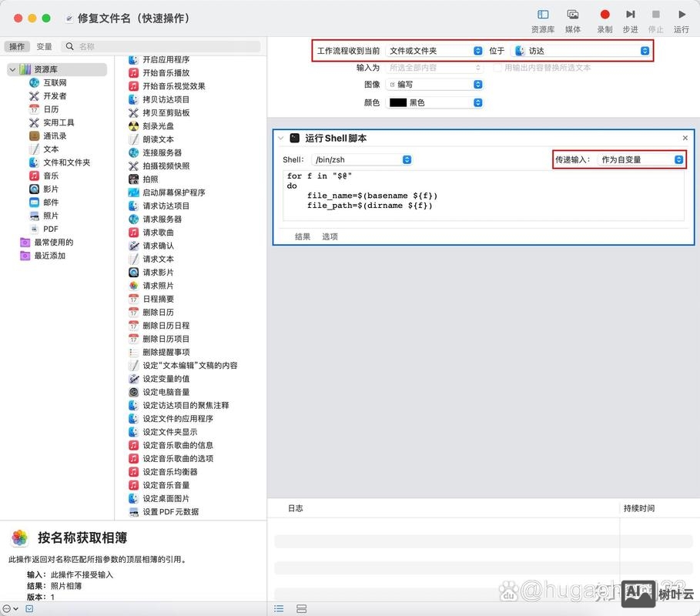Click the 结果 button in the Shell action
Image resolution: width=700 pixels, height=616 pixels.
(302, 236)
